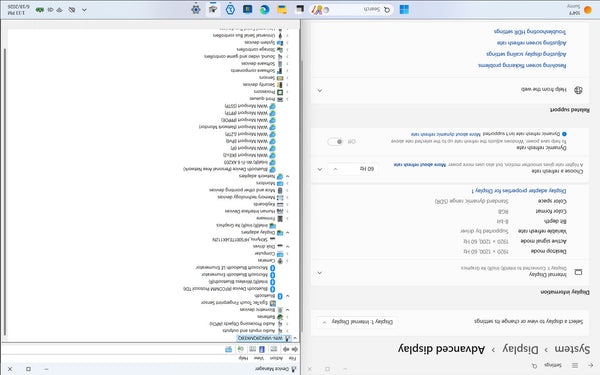Screen dimensions: 600x375
Task: Click the blue Help icon in Device Manager toolbar
Action: pyautogui.click(x=262, y=349)
